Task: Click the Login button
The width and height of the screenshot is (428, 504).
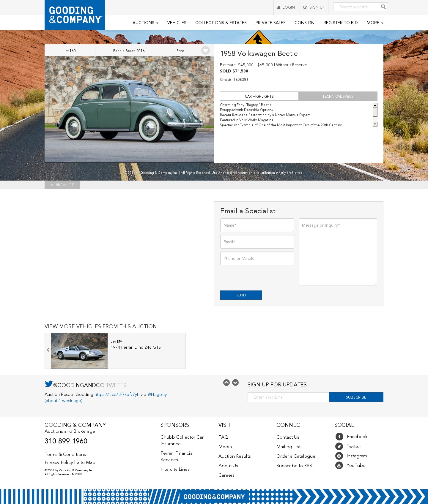Action: (287, 7)
